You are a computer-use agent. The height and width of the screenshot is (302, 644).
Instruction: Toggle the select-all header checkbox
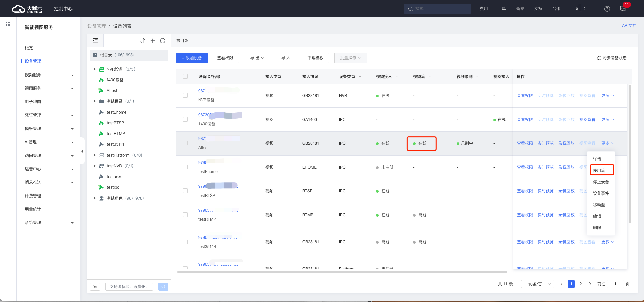185,76
